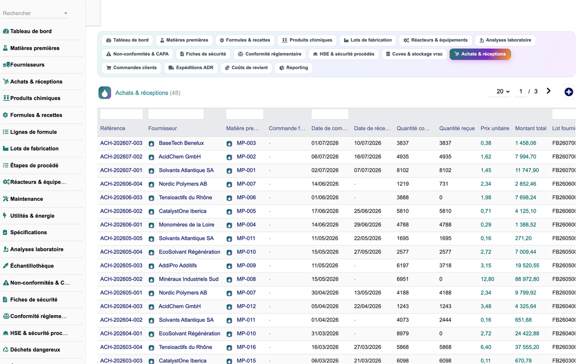The width and height of the screenshot is (588, 364).
Task: Switch to Produits chimiques tab
Action: coord(307,40)
